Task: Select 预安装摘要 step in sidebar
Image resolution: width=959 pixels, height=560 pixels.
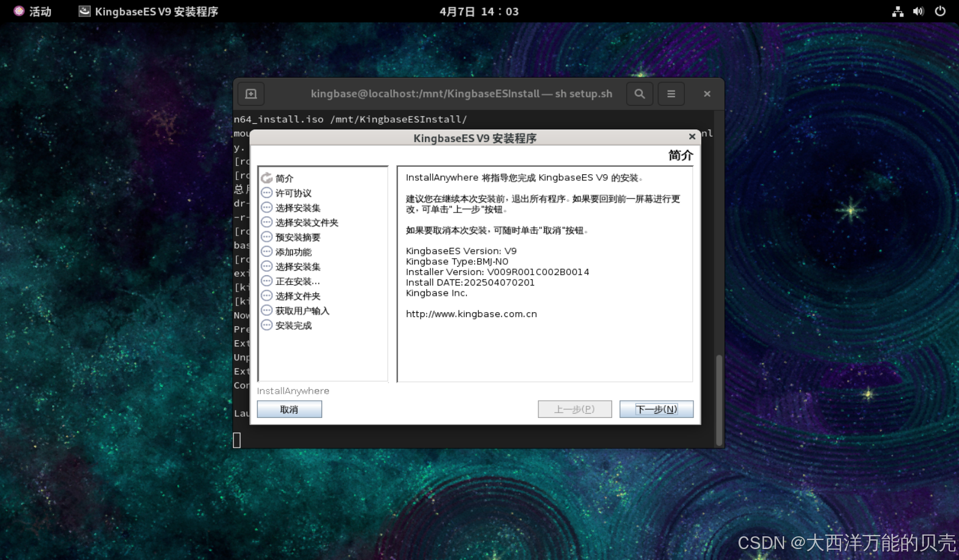Action: tap(298, 237)
